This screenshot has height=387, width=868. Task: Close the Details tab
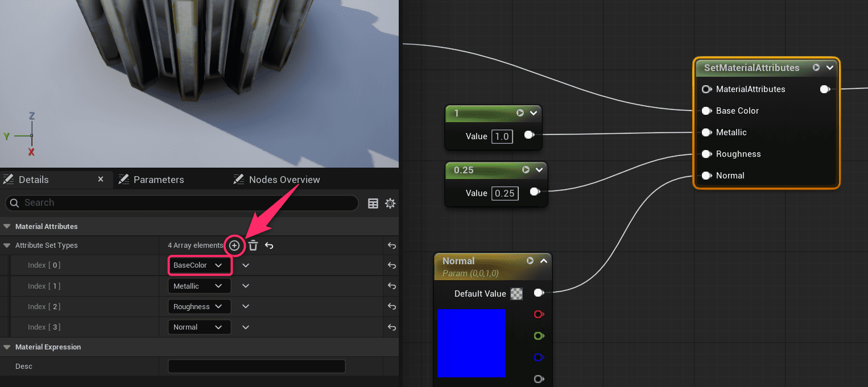point(101,179)
